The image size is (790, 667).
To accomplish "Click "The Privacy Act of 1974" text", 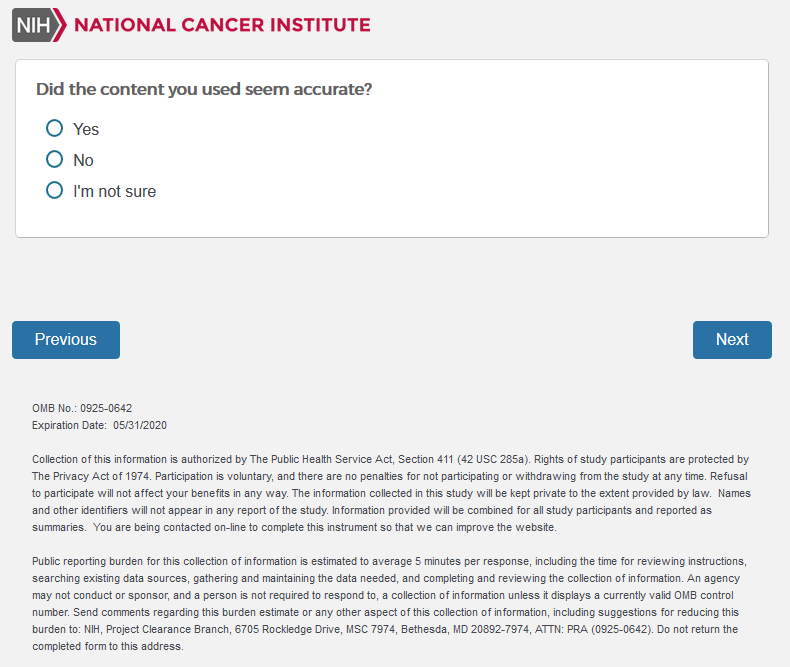I will (90, 476).
